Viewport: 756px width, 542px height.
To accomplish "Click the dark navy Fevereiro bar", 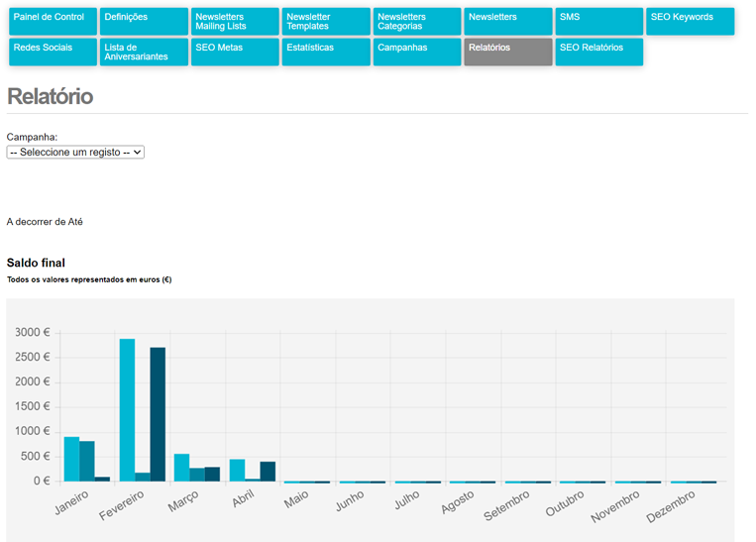I will (158, 414).
